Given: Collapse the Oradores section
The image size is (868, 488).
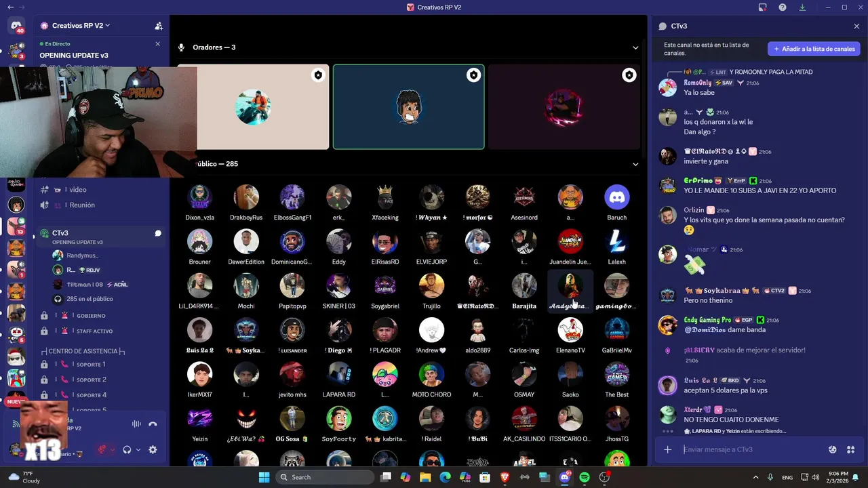Looking at the screenshot, I should tap(635, 47).
